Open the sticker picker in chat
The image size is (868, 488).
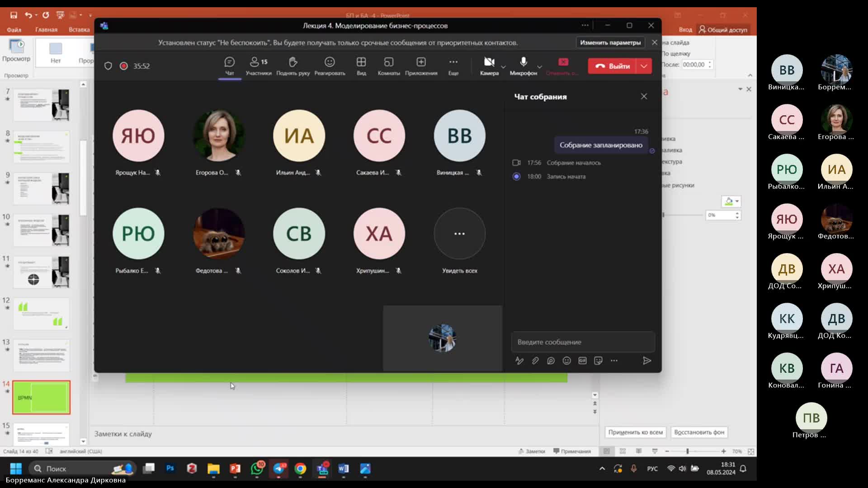(x=598, y=361)
